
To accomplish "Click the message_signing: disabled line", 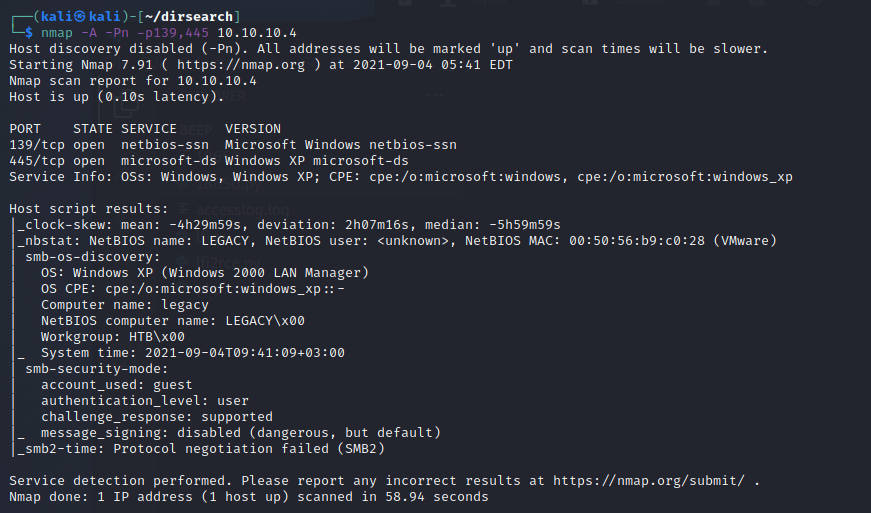I will click(240, 432).
